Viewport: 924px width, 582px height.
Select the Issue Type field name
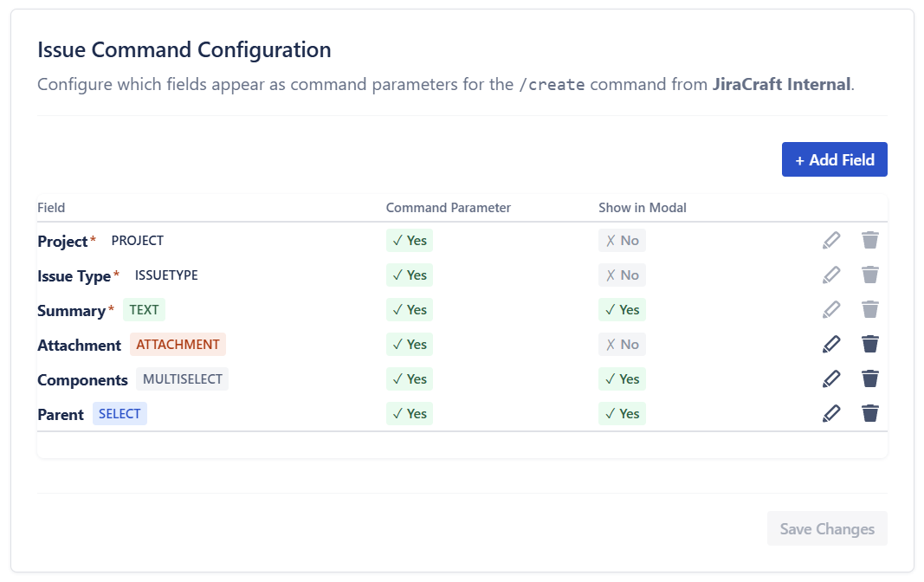pyautogui.click(x=74, y=276)
